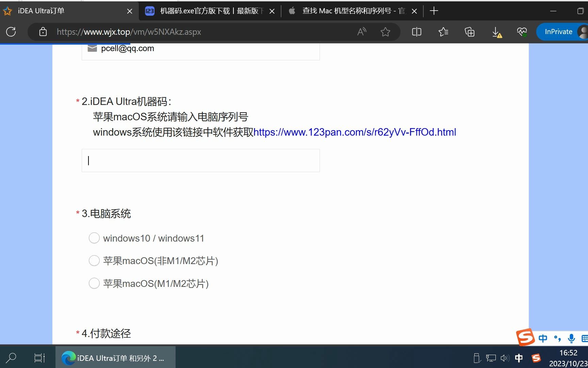Open a new tab with plus icon

[x=434, y=11]
